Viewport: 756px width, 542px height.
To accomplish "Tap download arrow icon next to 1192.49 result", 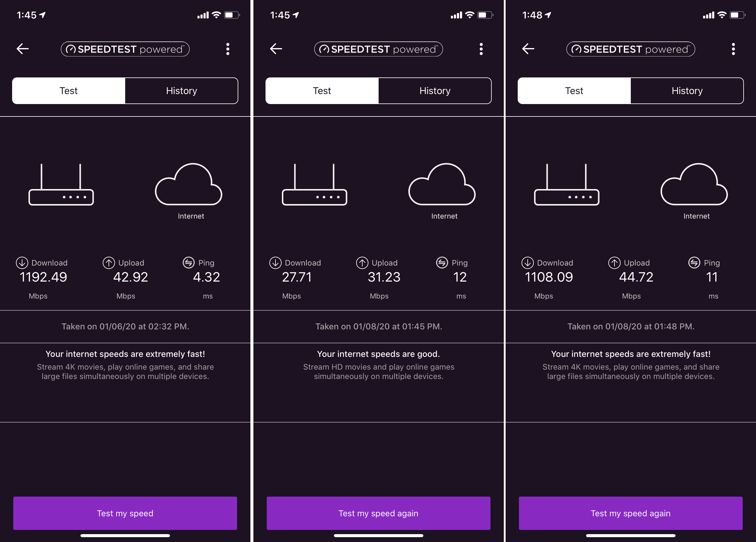I will tap(22, 263).
